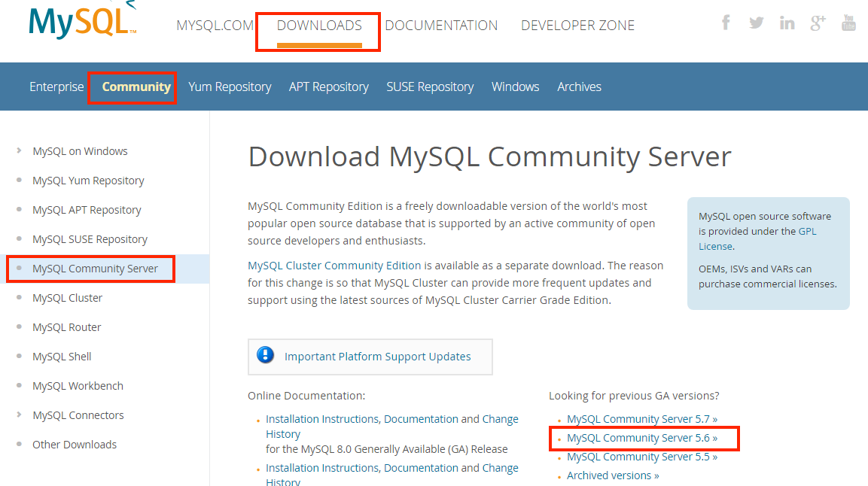Viewport: 868px width, 486px height.
Task: Open the APT Repository tab
Action: pyautogui.click(x=329, y=87)
